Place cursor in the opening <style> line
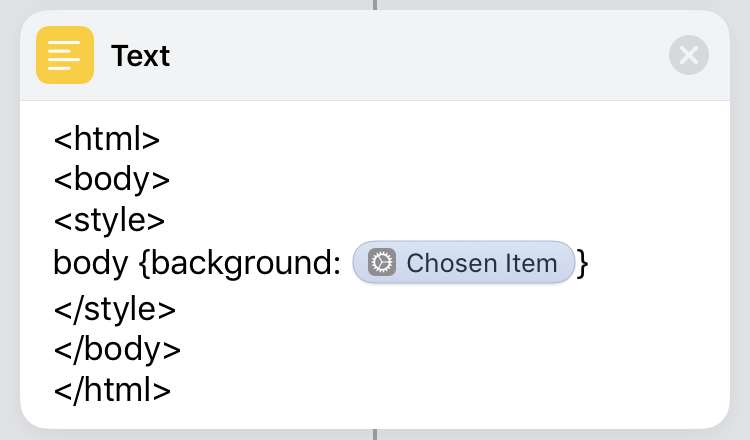750x440 pixels. 109,221
